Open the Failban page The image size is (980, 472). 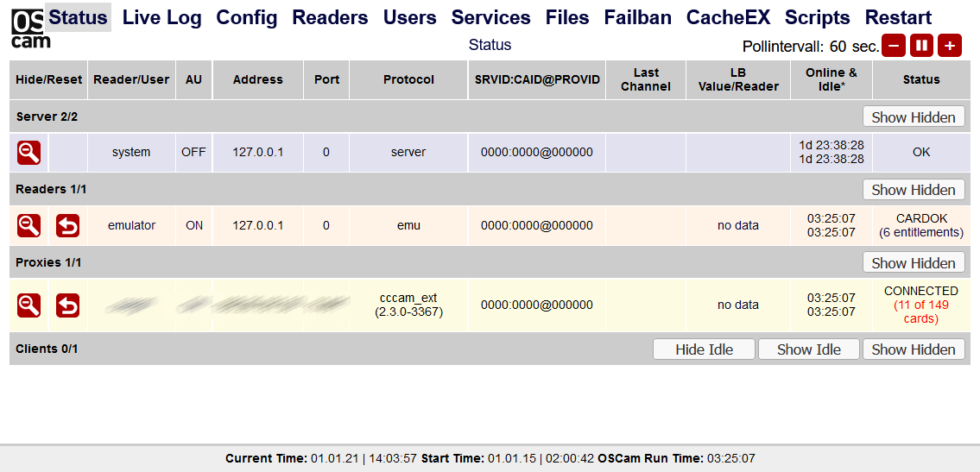(x=637, y=17)
